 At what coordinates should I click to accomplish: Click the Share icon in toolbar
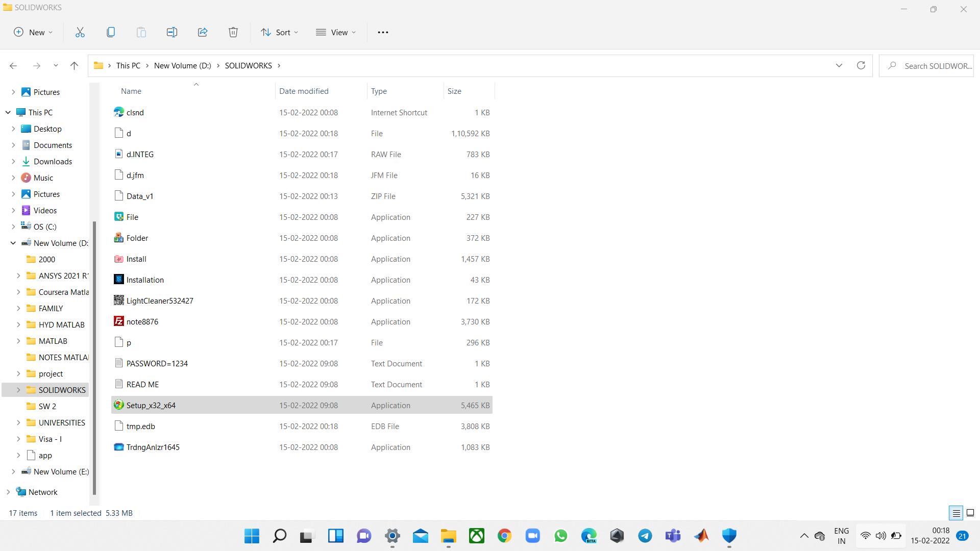(x=203, y=32)
